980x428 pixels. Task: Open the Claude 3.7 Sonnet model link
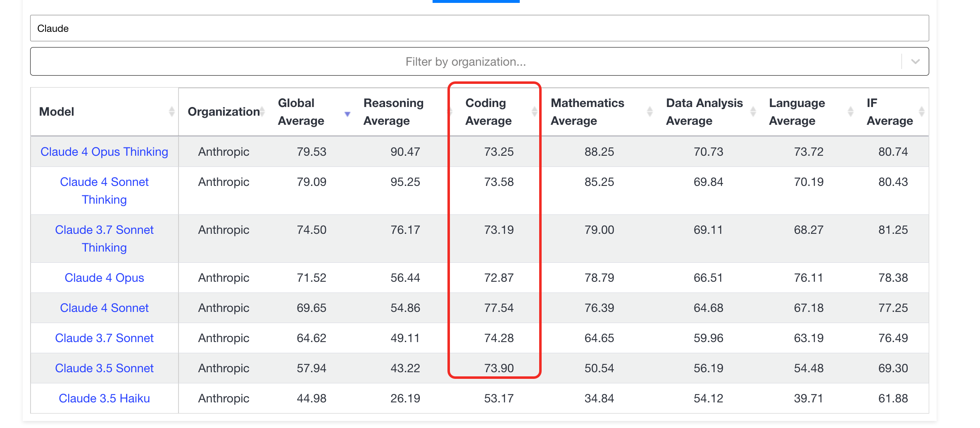coord(104,338)
